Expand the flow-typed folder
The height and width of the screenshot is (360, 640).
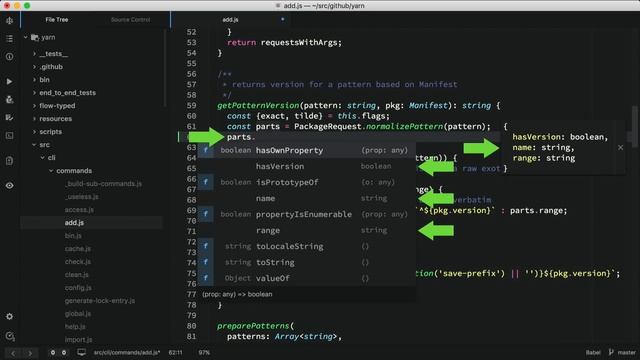coord(34,106)
